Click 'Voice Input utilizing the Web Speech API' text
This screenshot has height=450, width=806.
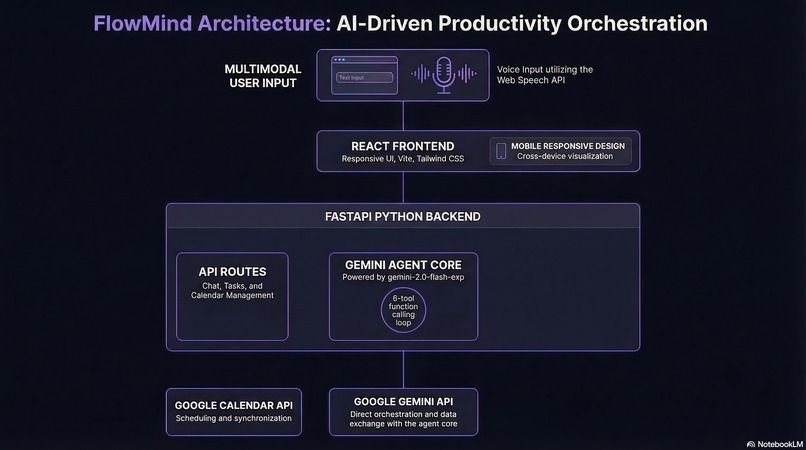pyautogui.click(x=544, y=75)
